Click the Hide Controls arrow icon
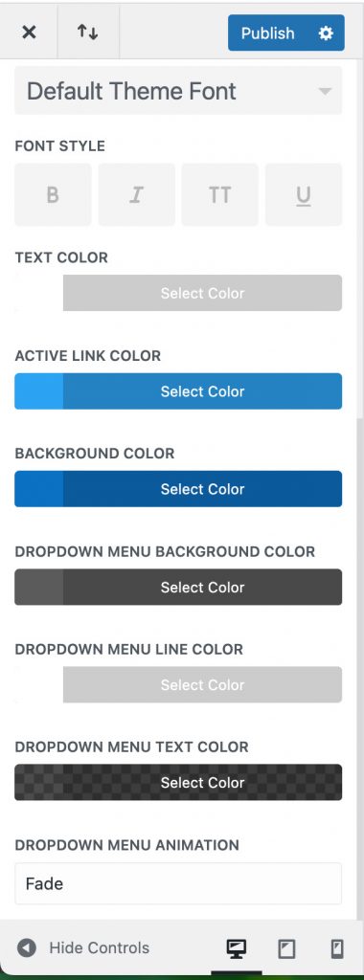This screenshot has width=364, height=980. (x=26, y=948)
